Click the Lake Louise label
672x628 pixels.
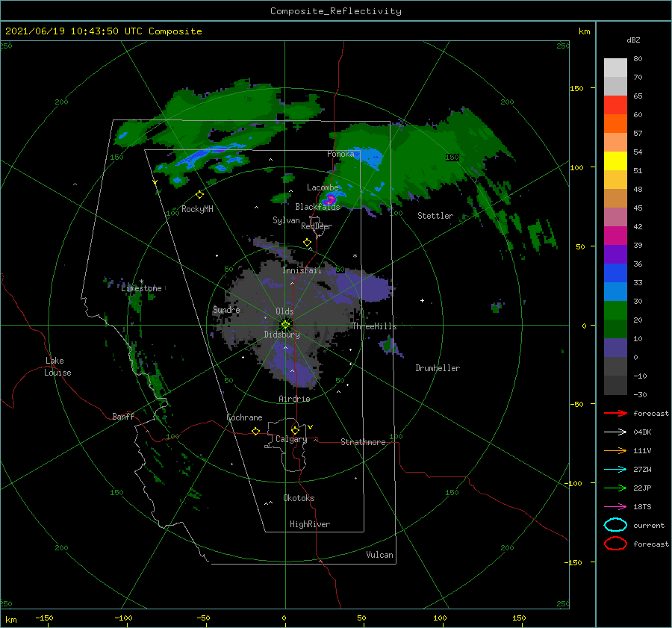tap(57, 367)
